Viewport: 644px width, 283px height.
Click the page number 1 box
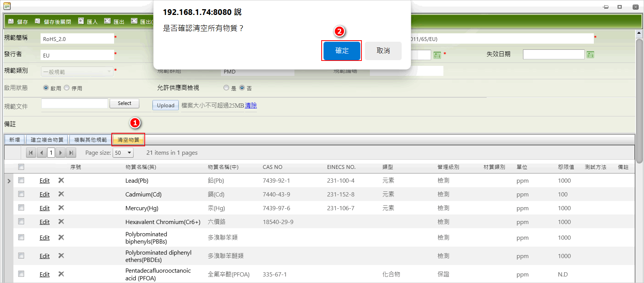pyautogui.click(x=51, y=153)
